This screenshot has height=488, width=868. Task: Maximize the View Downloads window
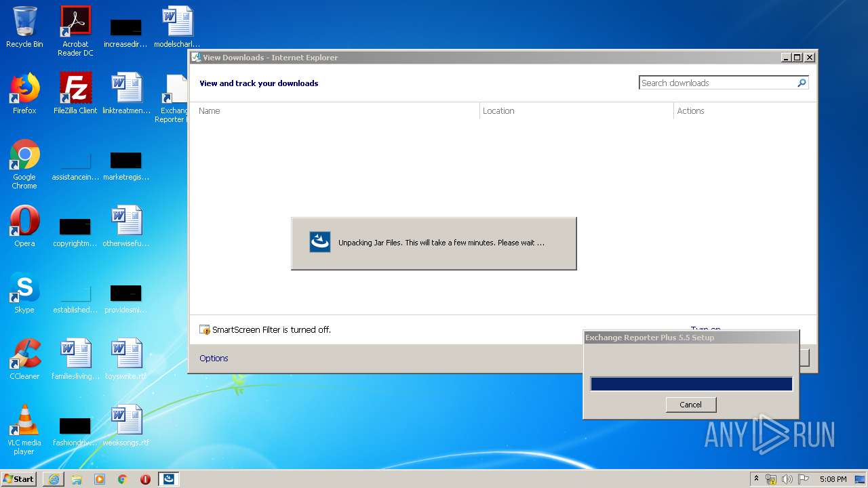797,58
